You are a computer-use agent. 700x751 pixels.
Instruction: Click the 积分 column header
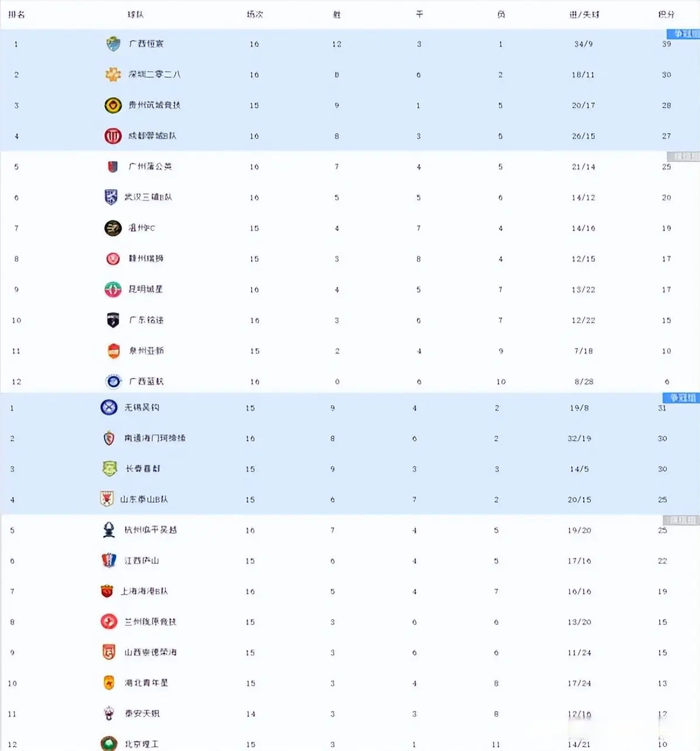coord(666,14)
